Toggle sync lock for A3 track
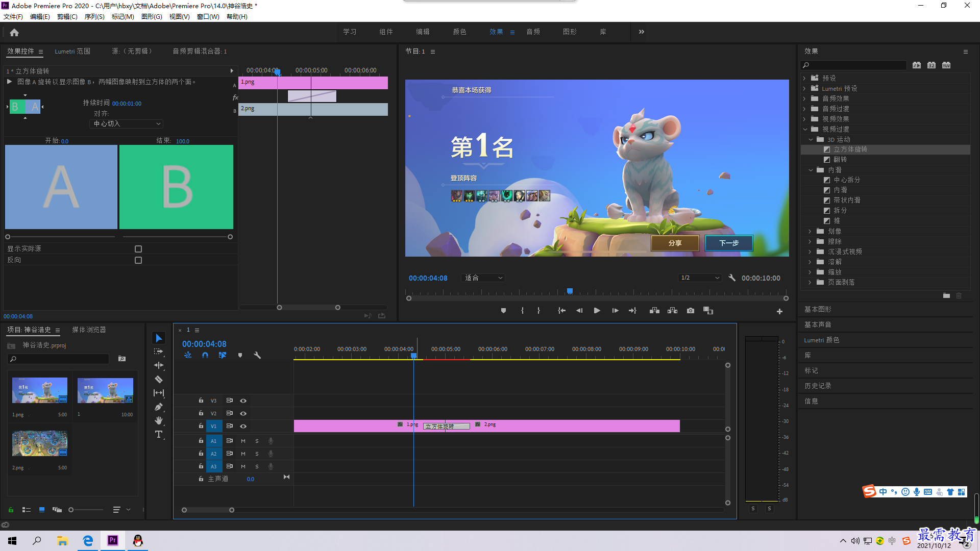 point(230,466)
